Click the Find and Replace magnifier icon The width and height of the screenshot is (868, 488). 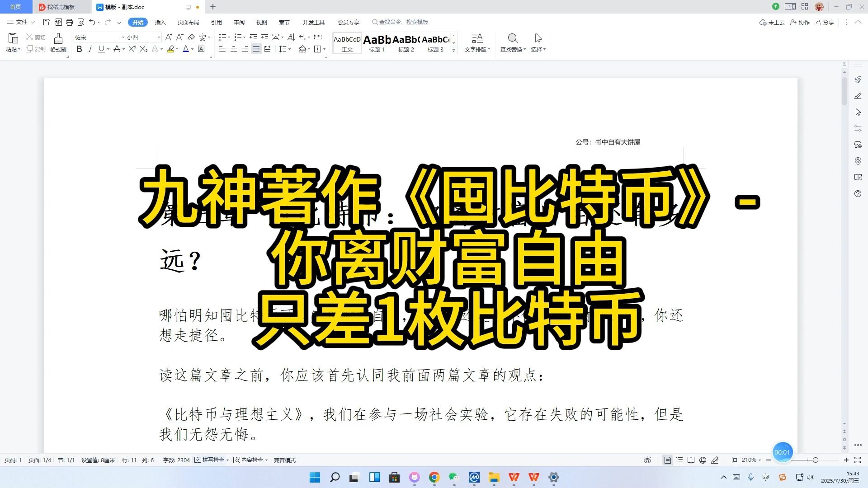coord(513,38)
